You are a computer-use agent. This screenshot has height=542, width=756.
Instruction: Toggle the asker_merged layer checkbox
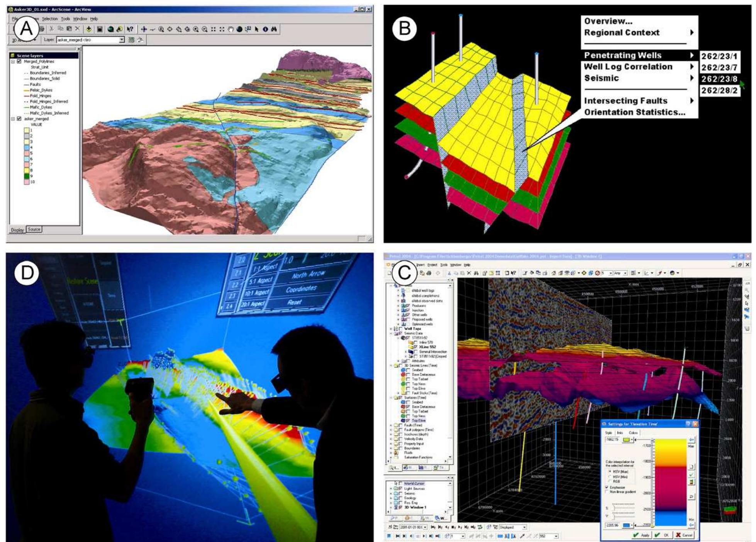[x=19, y=119]
